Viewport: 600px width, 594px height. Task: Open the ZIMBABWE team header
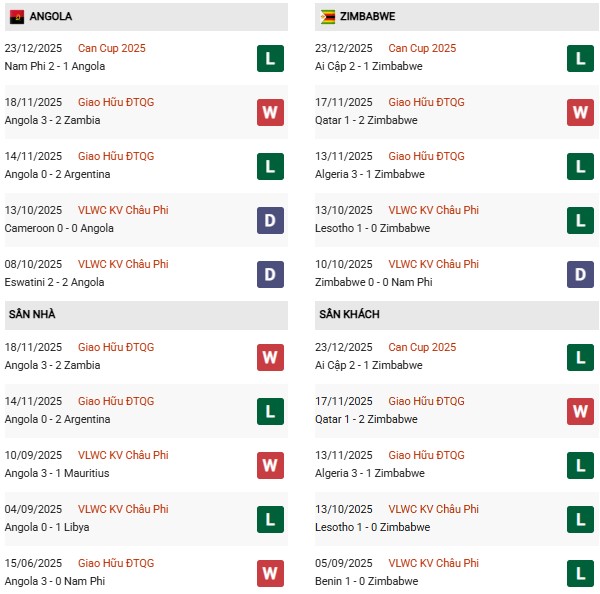[370, 17]
